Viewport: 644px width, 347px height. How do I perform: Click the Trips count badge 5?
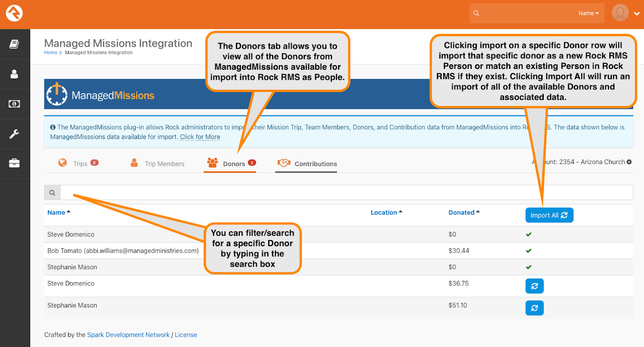(x=94, y=162)
